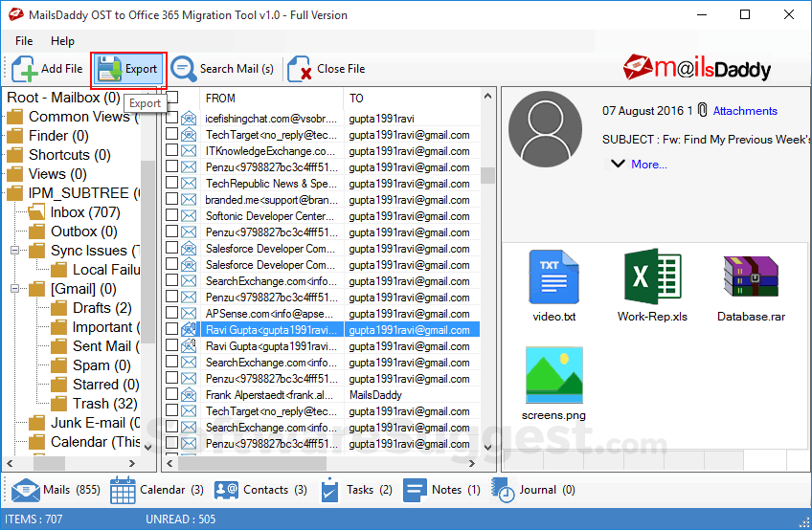The width and height of the screenshot is (812, 530).
Task: Collapse the Sync Issues tree node
Action: (x=15, y=251)
